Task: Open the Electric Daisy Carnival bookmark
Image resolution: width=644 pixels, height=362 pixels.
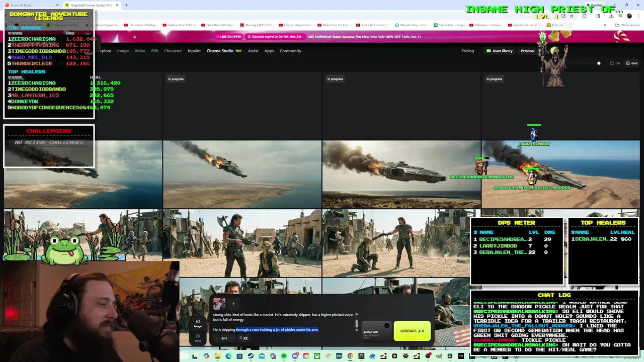Action: [x=296, y=25]
